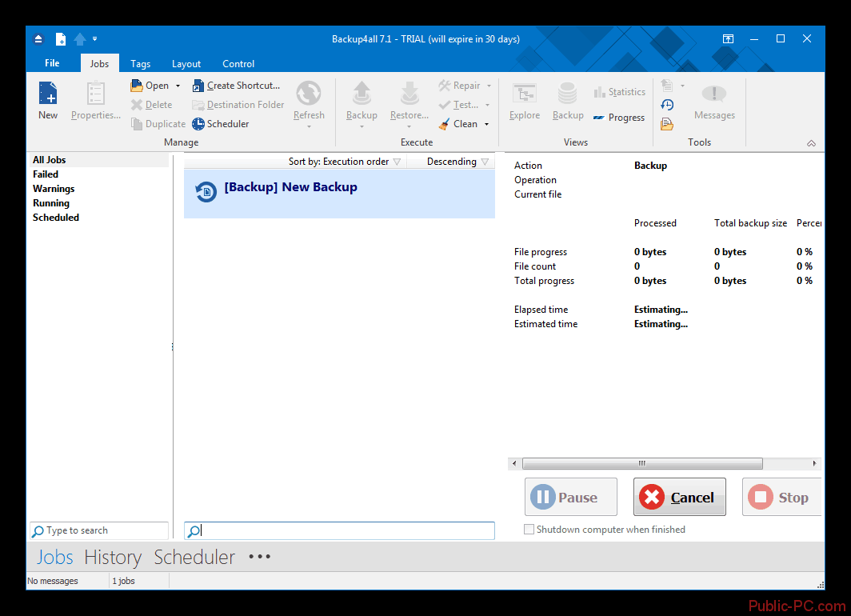851x616 pixels.
Task: Click the Open job button
Action: point(151,86)
